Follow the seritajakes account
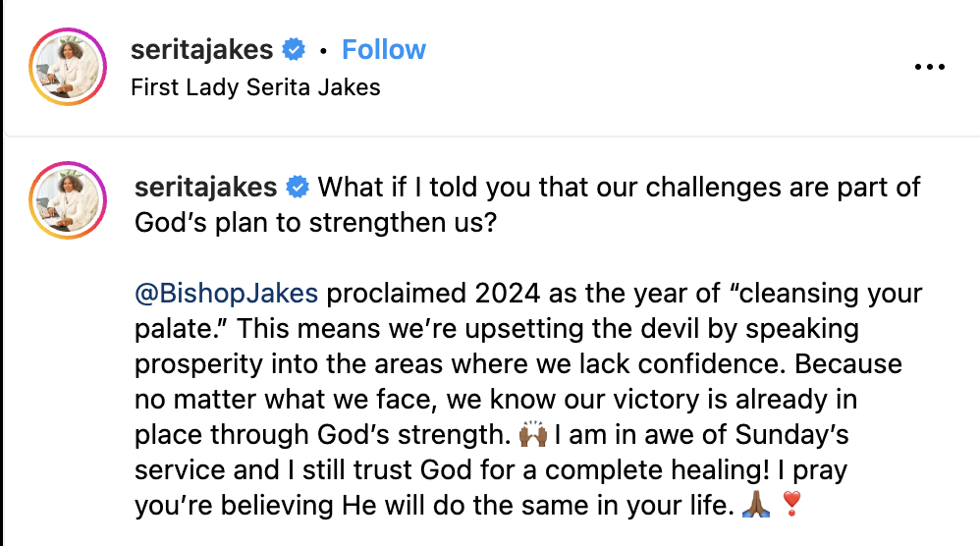 point(384,49)
